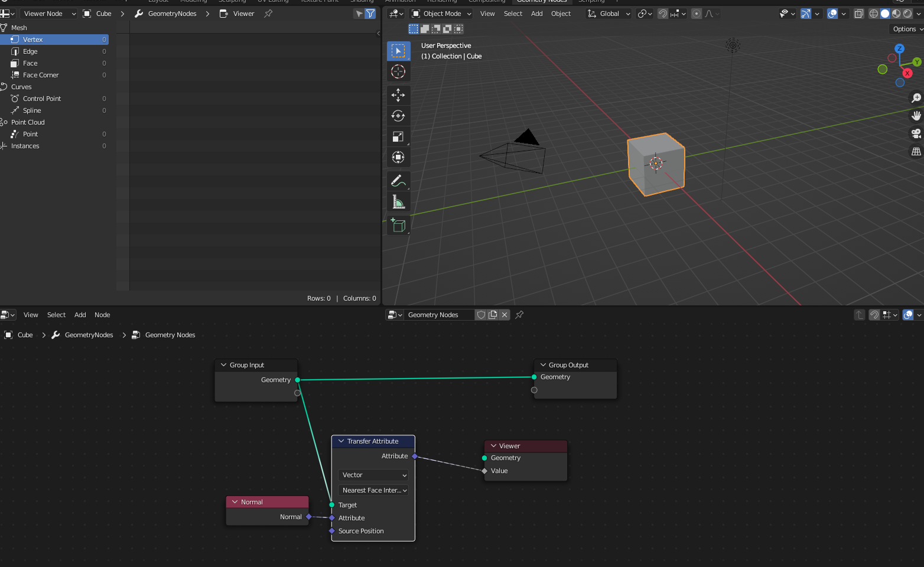Toggle pin on the Geometry Nodes editor
924x567 pixels.
coord(519,315)
